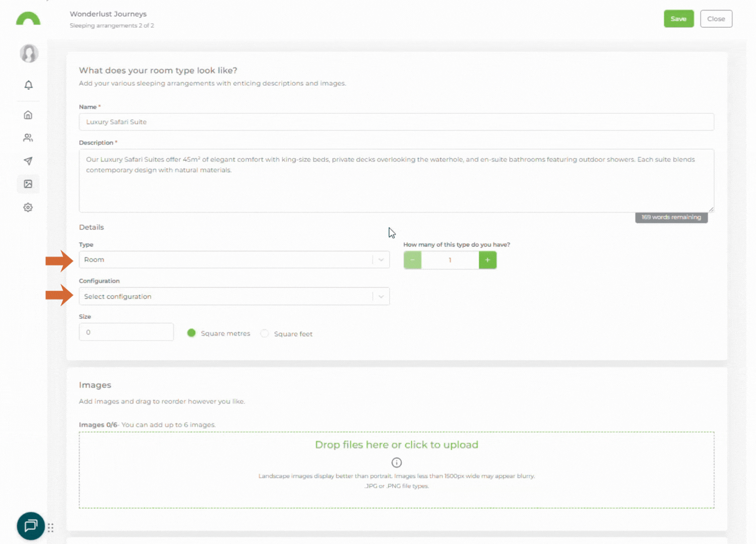This screenshot has height=544, width=756.
Task: Click the user profile avatar
Action: point(29,53)
